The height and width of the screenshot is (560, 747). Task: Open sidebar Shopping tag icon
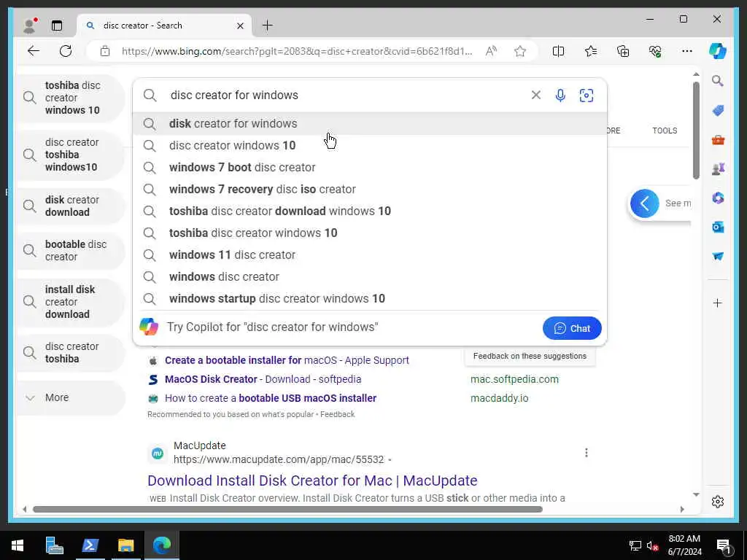(718, 111)
